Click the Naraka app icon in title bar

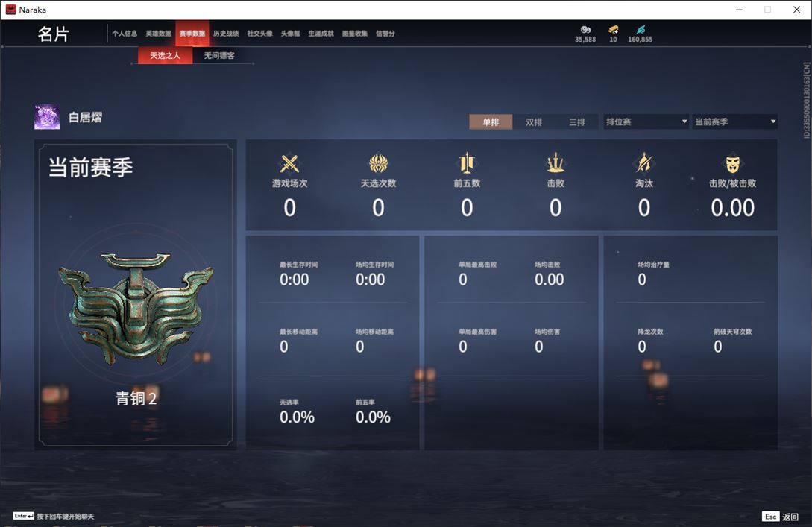pos(10,10)
